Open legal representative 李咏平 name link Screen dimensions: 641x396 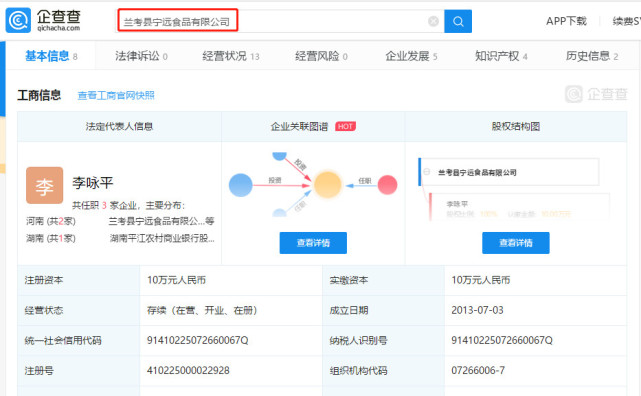click(93, 183)
